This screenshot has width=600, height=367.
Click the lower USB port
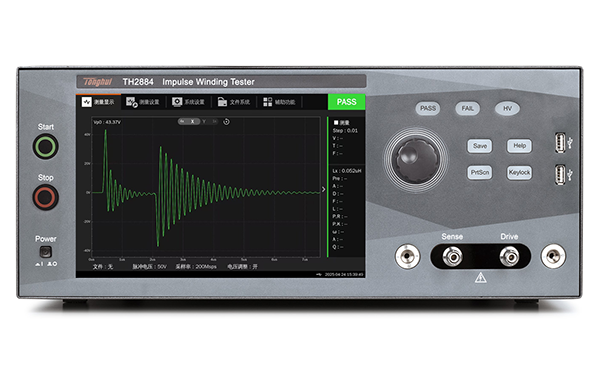[x=560, y=175]
